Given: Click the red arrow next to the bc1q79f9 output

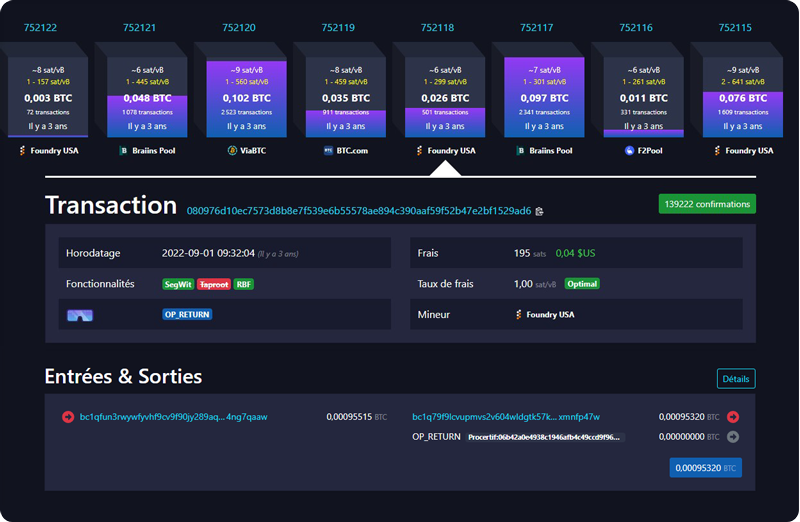Looking at the screenshot, I should point(733,417).
